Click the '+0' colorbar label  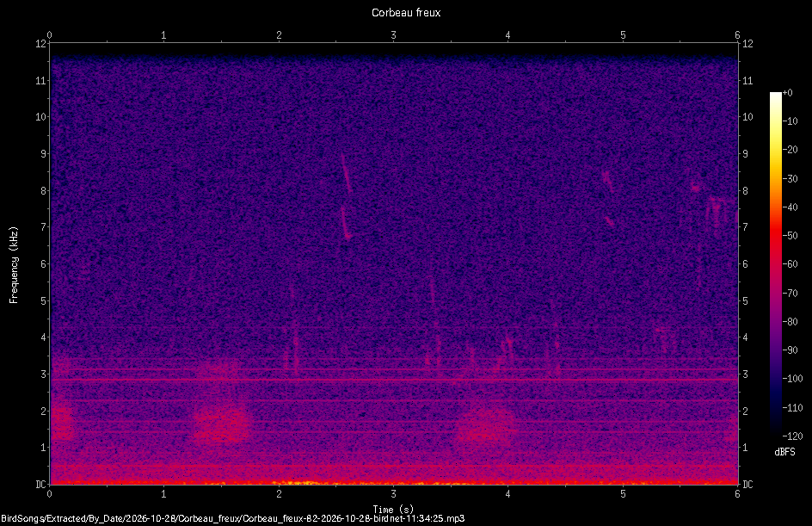coord(787,93)
